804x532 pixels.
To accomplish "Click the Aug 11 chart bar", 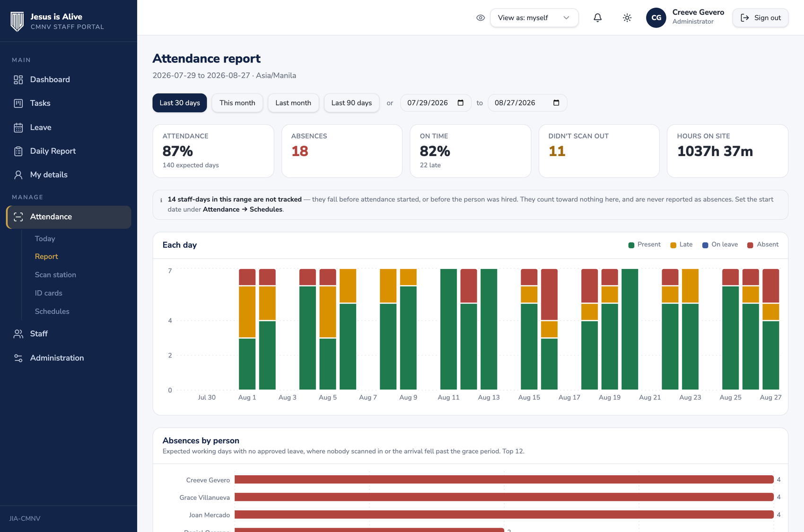I will (x=448, y=330).
